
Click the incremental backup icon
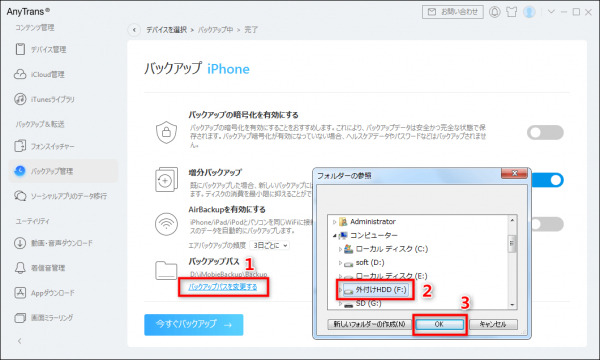point(166,179)
